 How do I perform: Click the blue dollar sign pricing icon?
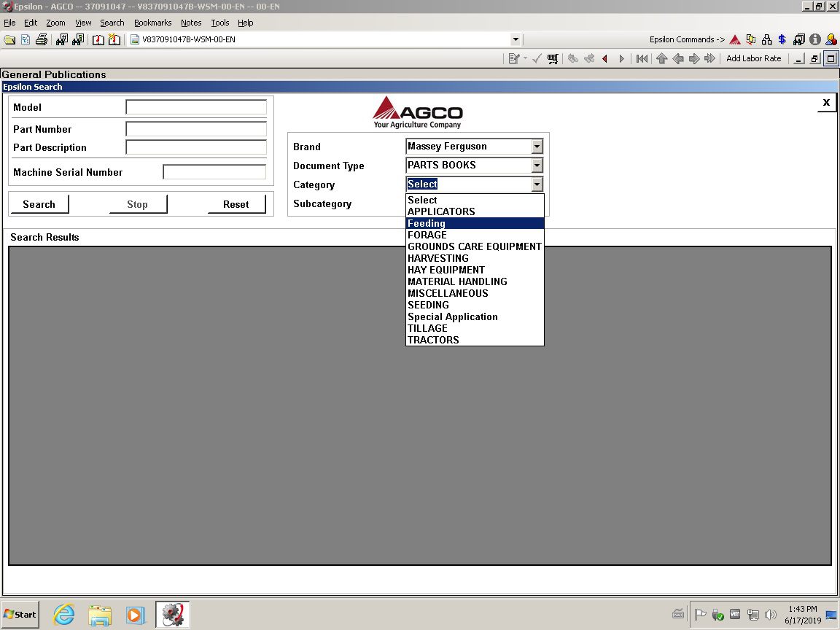pos(782,39)
